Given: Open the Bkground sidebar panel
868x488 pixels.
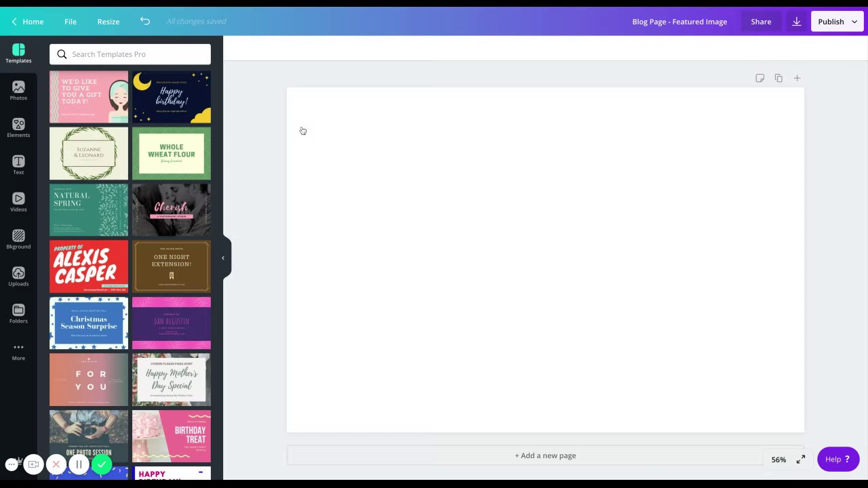Looking at the screenshot, I should 18,240.
